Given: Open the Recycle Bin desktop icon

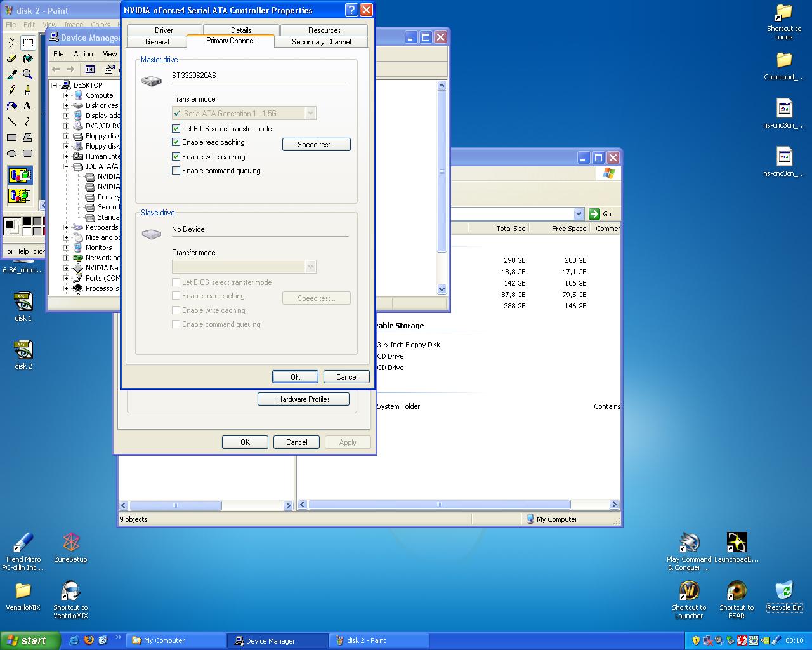Looking at the screenshot, I should point(784,596).
